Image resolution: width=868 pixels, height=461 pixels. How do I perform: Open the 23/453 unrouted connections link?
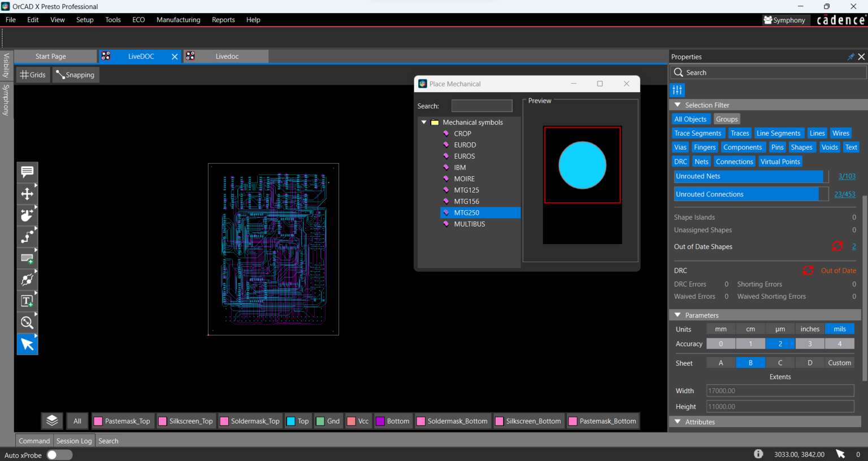(x=845, y=194)
